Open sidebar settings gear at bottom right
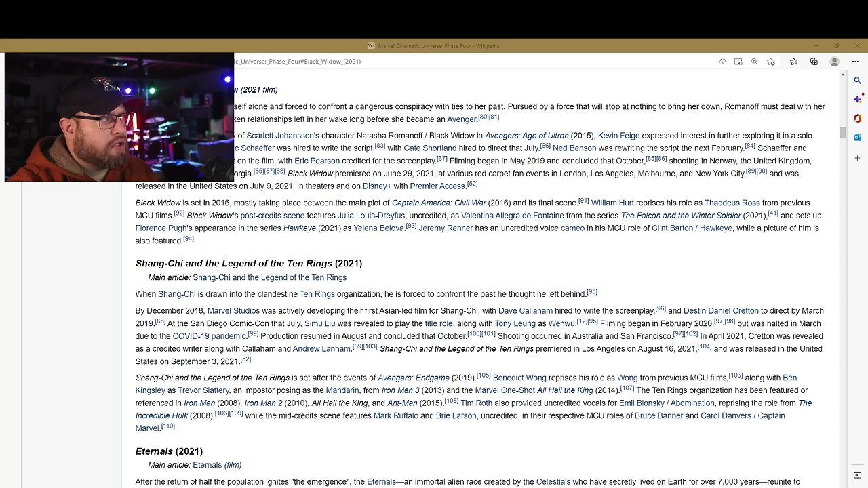Viewport: 868px width, 488px height. 857,474
